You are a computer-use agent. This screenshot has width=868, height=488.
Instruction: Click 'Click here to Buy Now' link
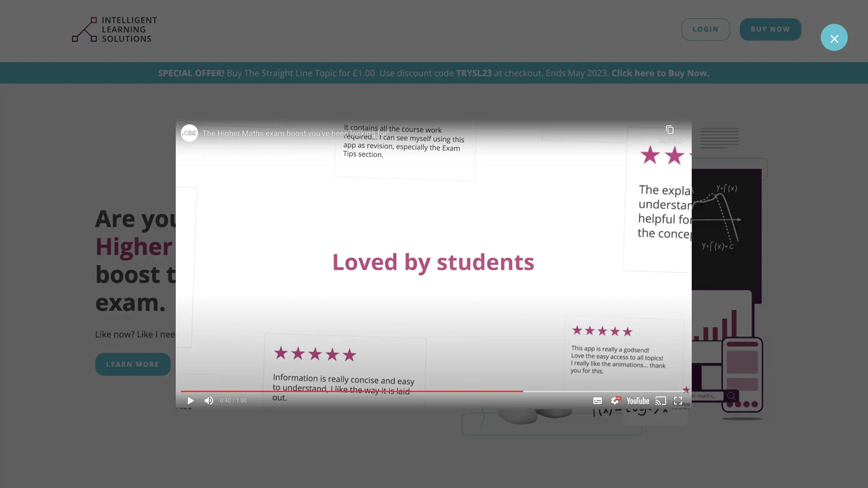tap(660, 73)
